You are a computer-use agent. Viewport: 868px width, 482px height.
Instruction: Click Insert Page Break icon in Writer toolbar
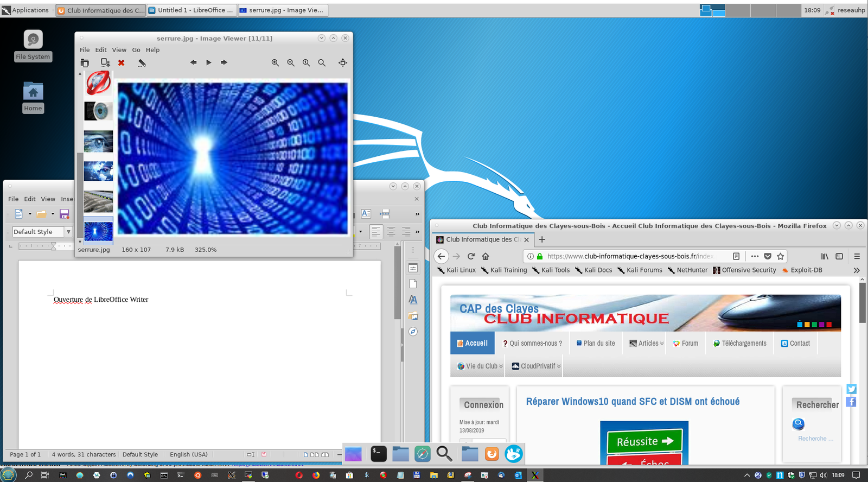tap(385, 214)
